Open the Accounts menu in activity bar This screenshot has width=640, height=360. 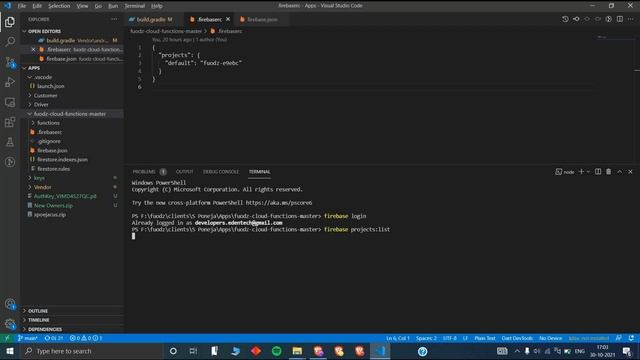10,304
